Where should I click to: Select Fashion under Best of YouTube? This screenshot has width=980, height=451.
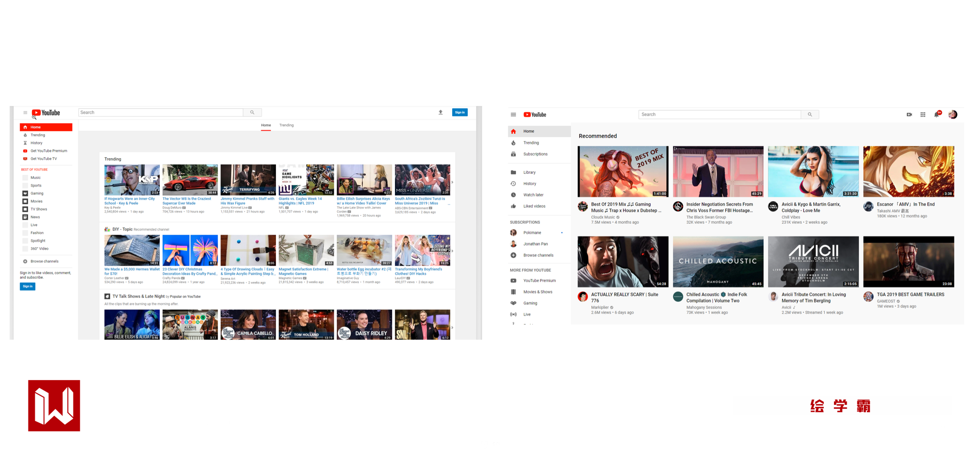pos(37,233)
